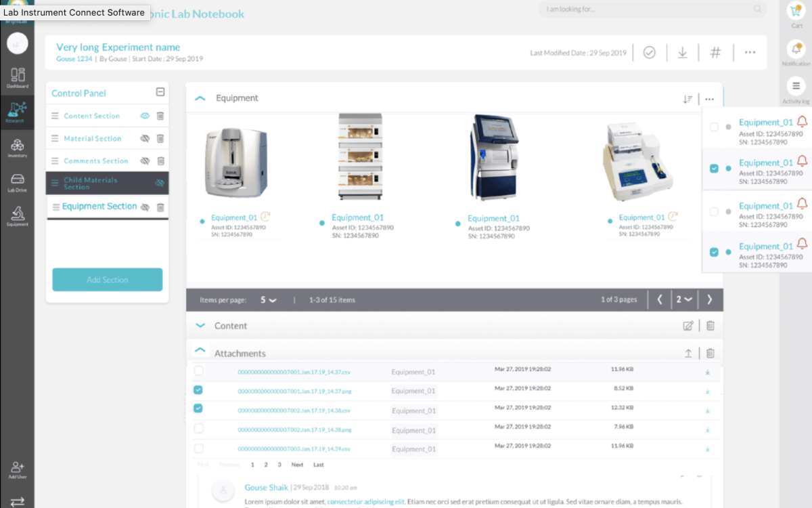Click the download icon in experiment header
812x508 pixels.
[683, 53]
